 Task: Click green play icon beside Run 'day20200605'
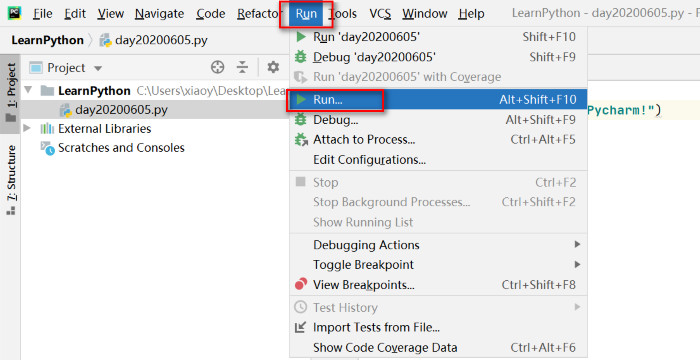pyautogui.click(x=301, y=37)
